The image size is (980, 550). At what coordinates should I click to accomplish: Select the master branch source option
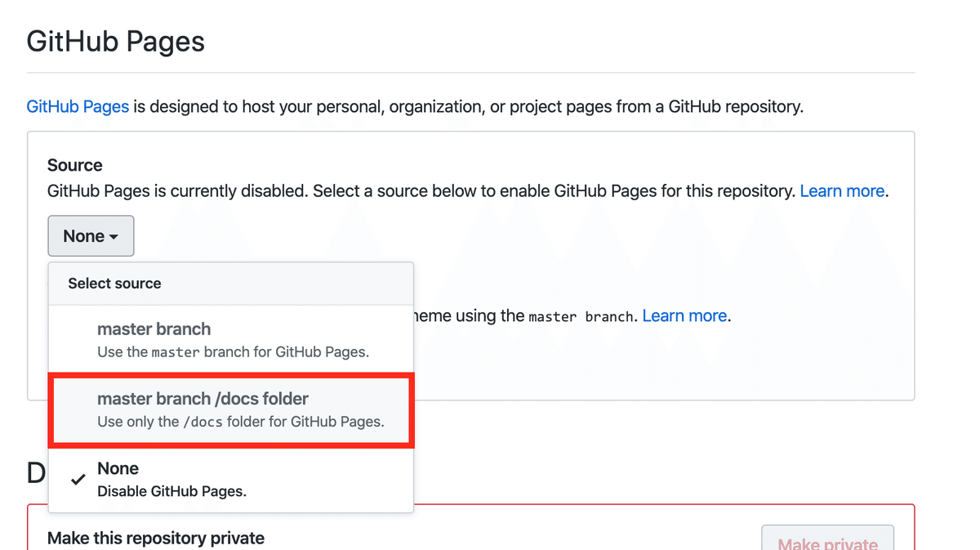pyautogui.click(x=231, y=340)
